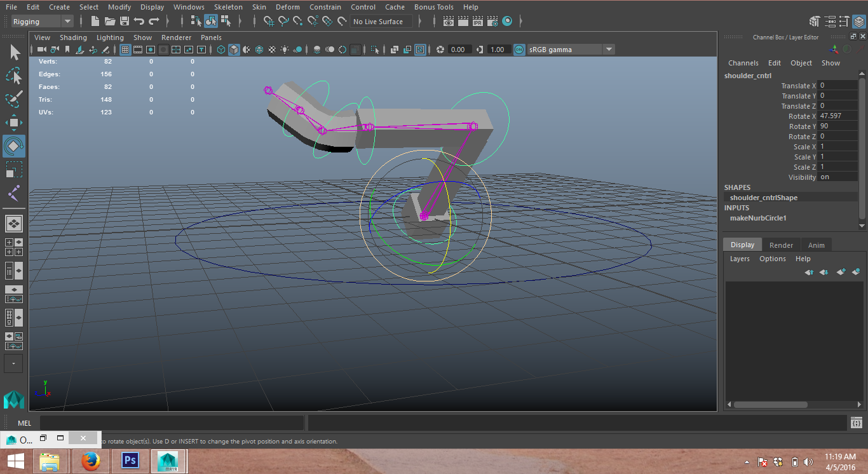Select by object type mode icon

pyautogui.click(x=211, y=21)
